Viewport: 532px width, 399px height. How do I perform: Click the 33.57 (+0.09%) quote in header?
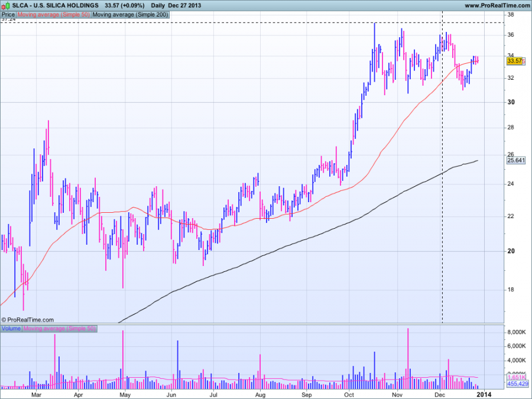125,5
